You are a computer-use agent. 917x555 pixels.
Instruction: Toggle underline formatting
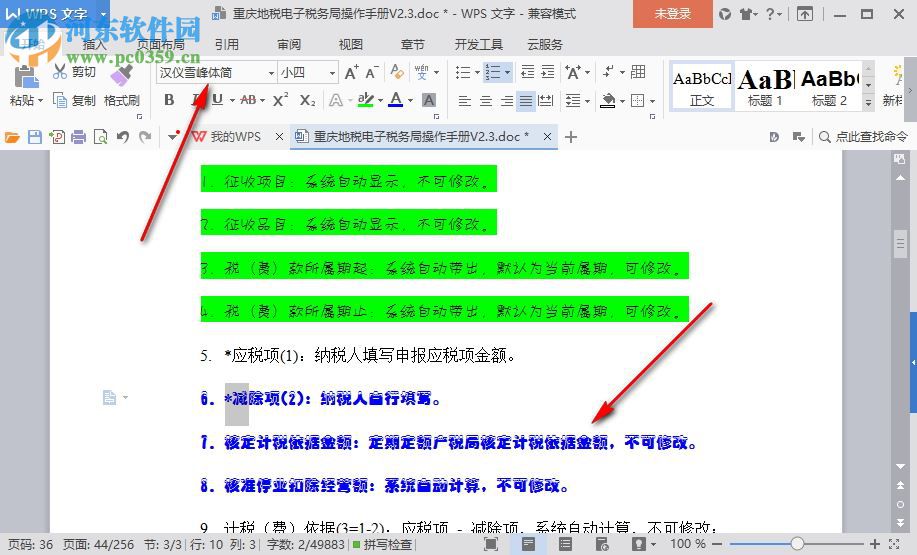click(218, 100)
